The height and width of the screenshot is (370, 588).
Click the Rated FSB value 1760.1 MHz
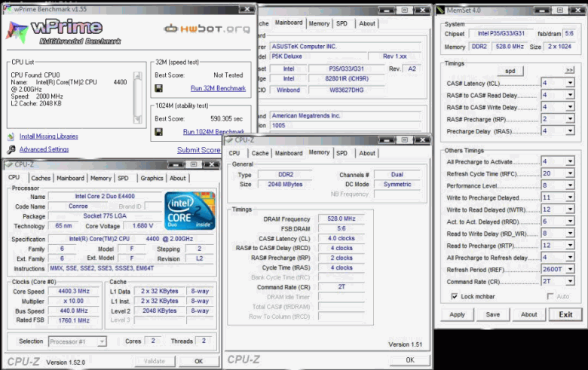pos(74,320)
